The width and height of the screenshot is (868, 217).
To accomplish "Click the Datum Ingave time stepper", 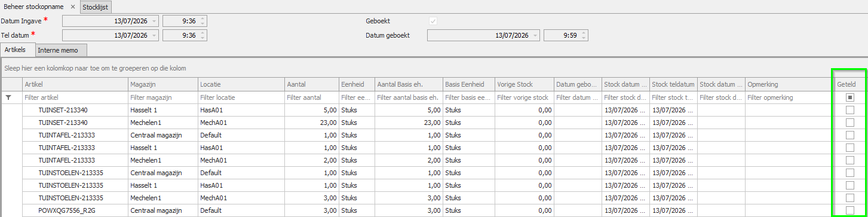I will coord(203,21).
